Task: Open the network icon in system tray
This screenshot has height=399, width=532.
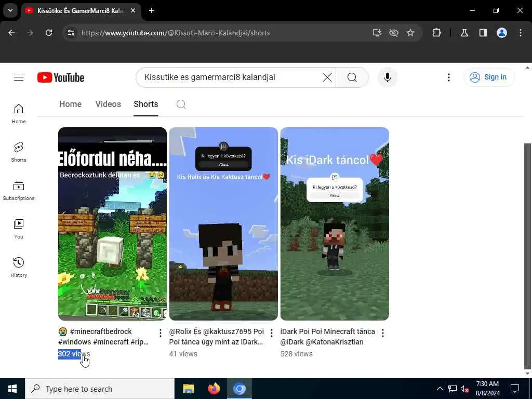Action: point(453,389)
